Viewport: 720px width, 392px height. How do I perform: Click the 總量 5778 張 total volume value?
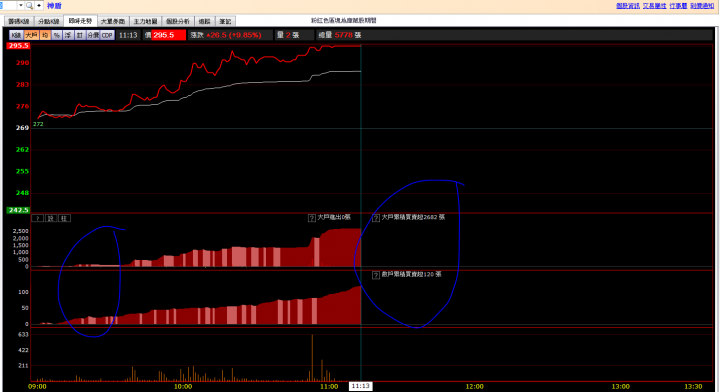340,35
